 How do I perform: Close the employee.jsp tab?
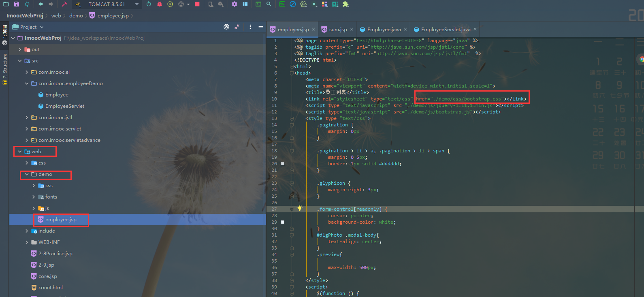click(313, 29)
